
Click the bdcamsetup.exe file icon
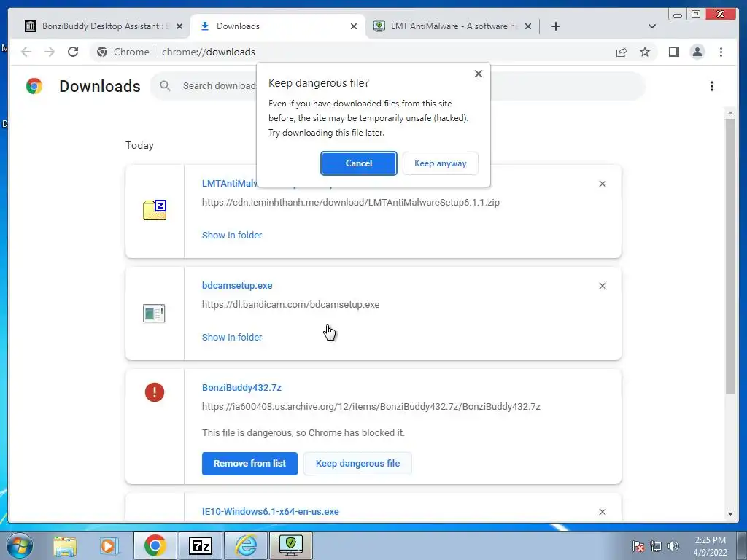click(154, 314)
